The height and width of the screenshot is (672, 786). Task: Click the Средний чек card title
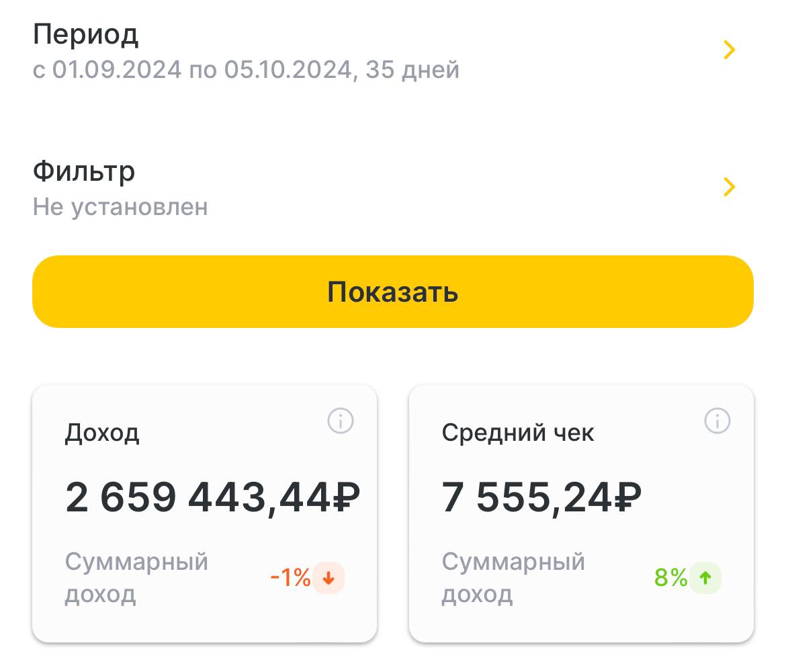point(518,433)
